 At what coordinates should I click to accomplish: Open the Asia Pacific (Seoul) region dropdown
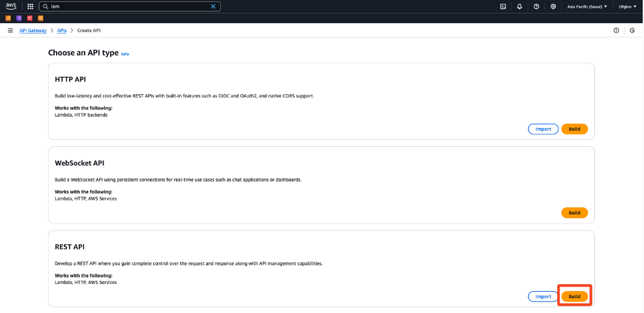(587, 6)
